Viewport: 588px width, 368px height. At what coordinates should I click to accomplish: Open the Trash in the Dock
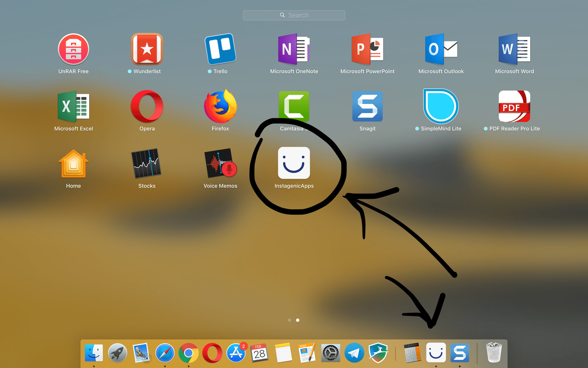[x=494, y=352]
